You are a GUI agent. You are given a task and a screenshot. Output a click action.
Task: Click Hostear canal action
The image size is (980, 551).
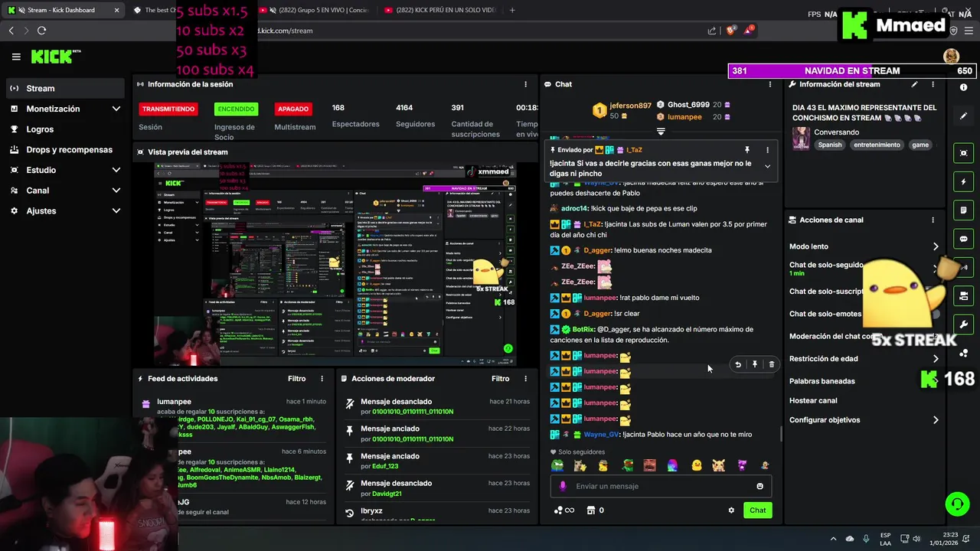[813, 400]
